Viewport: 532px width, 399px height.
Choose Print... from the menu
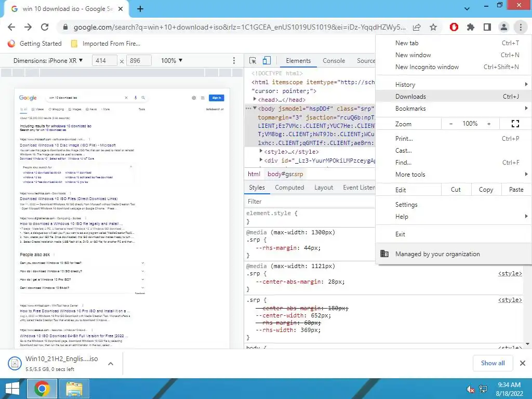point(453,138)
